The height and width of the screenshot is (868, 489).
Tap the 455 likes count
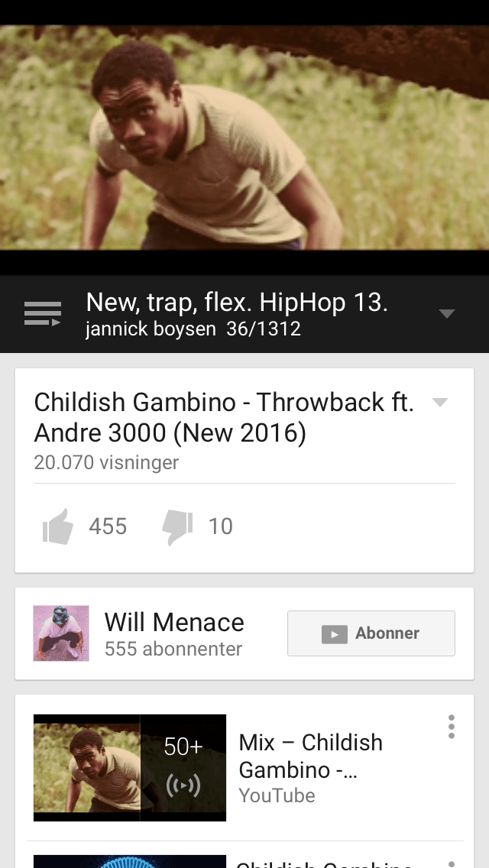point(108,526)
